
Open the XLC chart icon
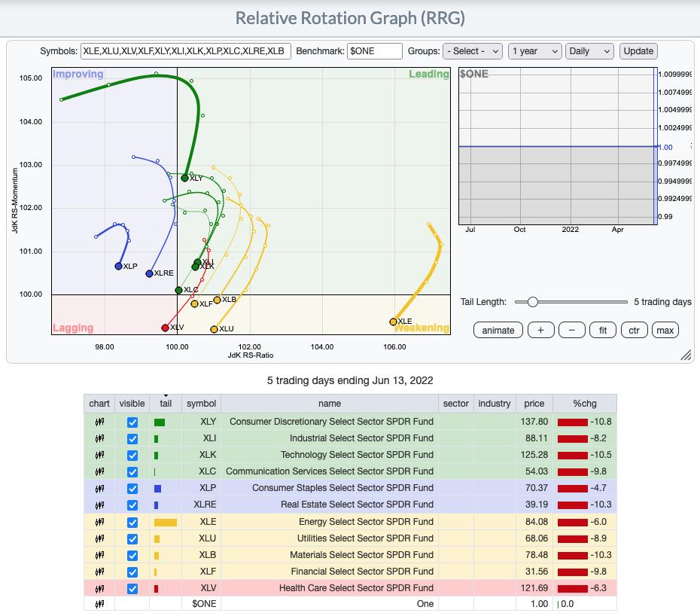coord(99,471)
